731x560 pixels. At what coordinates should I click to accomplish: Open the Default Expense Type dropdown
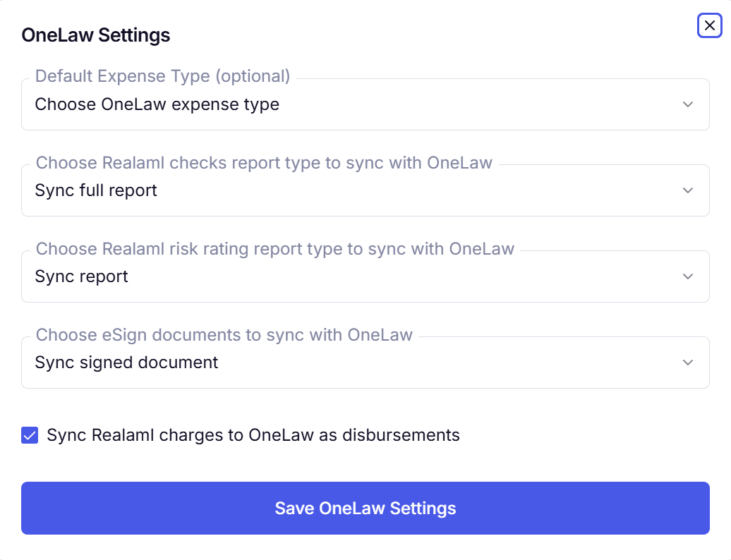pyautogui.click(x=365, y=104)
